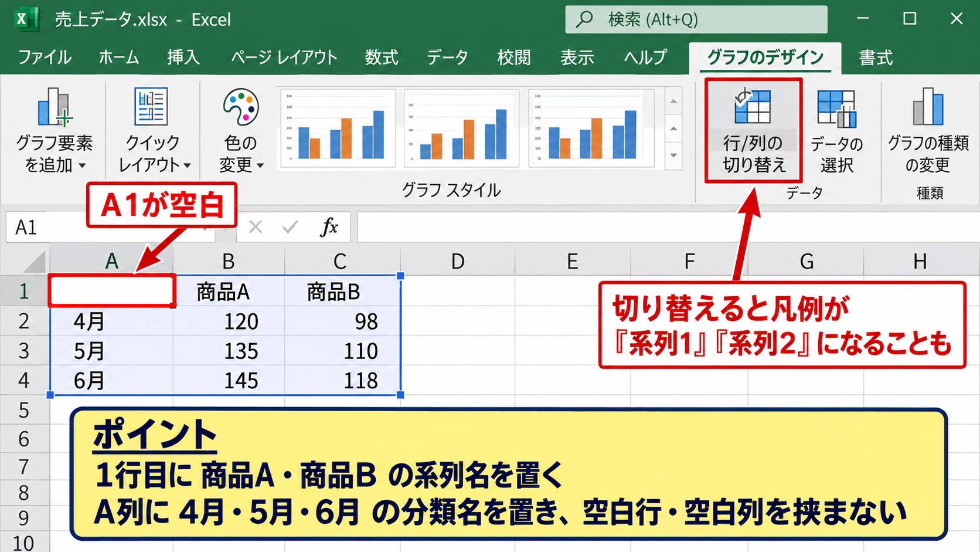Click cell B4 with value 145
Image resolution: width=980 pixels, height=552 pixels.
point(229,380)
